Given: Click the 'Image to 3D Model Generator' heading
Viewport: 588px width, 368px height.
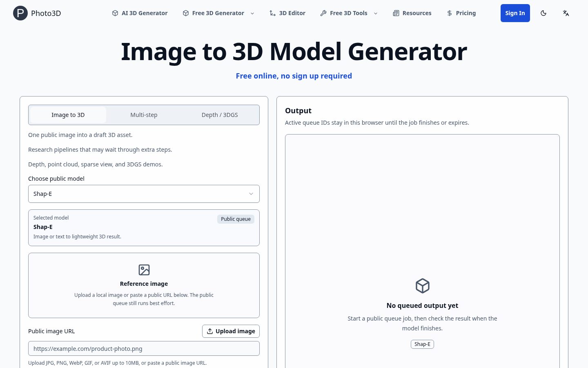Looking at the screenshot, I should [294, 52].
